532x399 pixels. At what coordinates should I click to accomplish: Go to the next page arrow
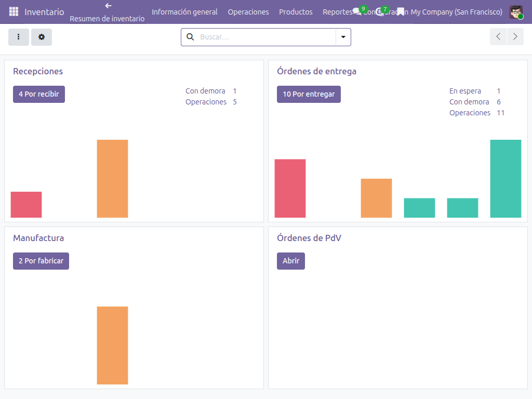click(515, 37)
